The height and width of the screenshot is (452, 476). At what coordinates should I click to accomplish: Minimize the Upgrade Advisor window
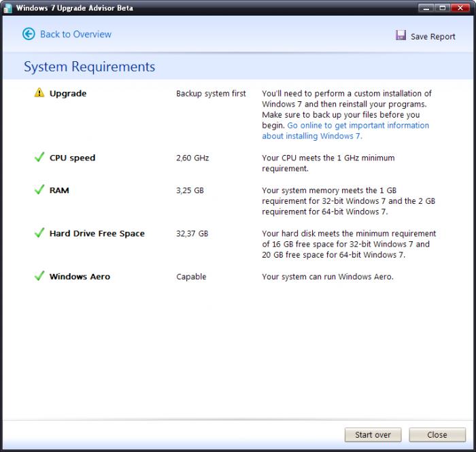tap(426, 8)
